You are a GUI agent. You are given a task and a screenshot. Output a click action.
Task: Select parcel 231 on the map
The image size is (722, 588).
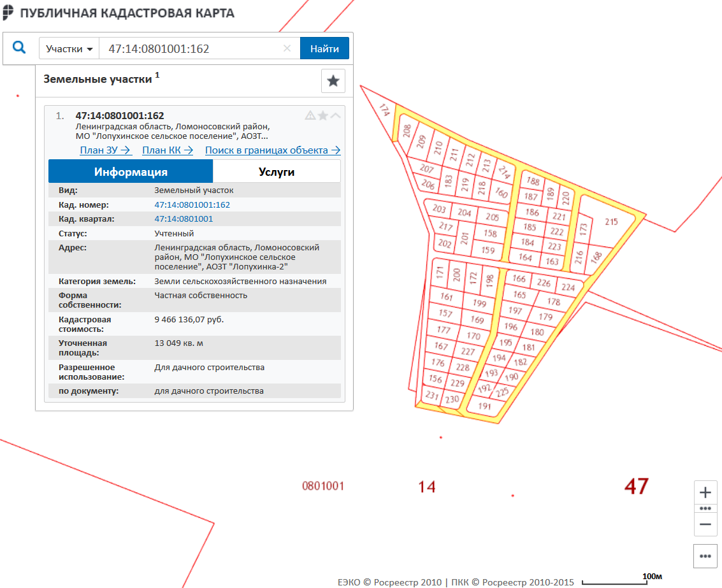point(432,395)
